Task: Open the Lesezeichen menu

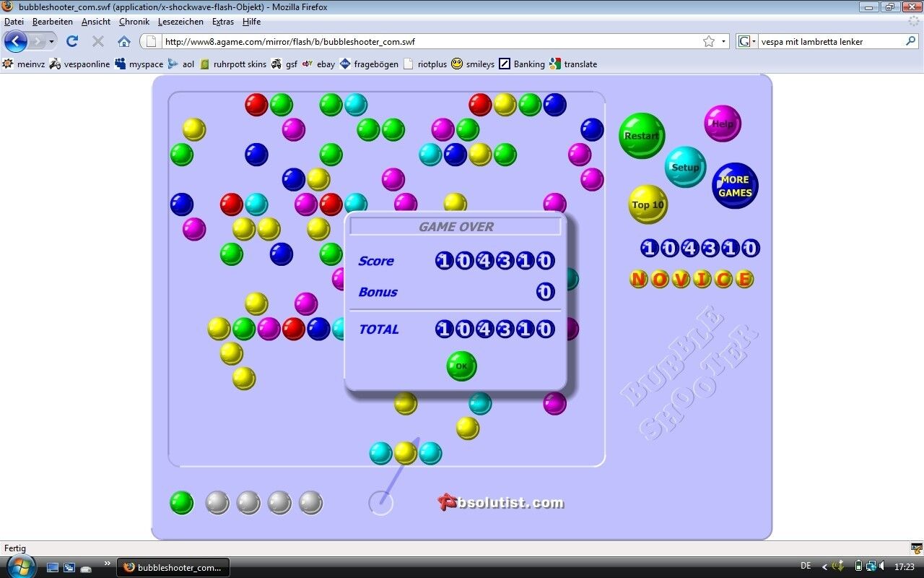Action: coord(180,22)
